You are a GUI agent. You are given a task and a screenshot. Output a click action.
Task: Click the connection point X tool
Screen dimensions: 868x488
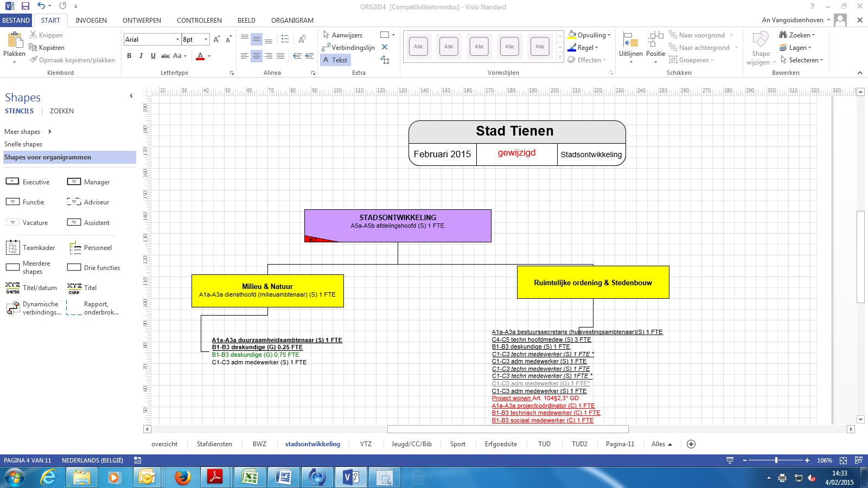385,47
